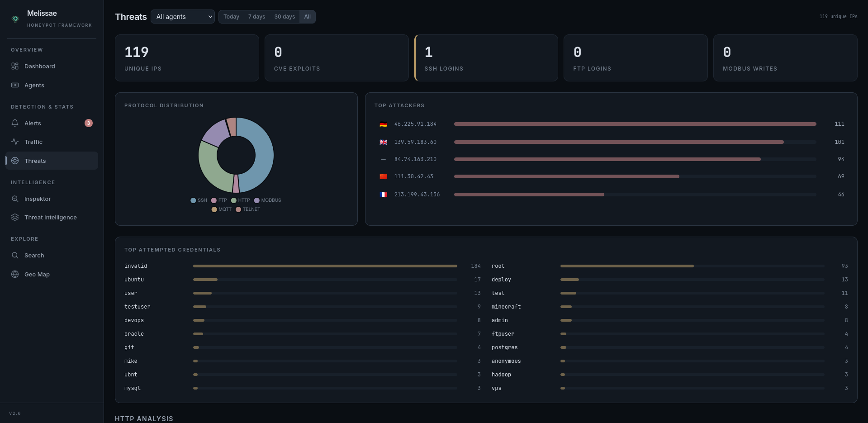Click the Inspektor magnifier icon
The height and width of the screenshot is (423, 868).
tap(15, 199)
